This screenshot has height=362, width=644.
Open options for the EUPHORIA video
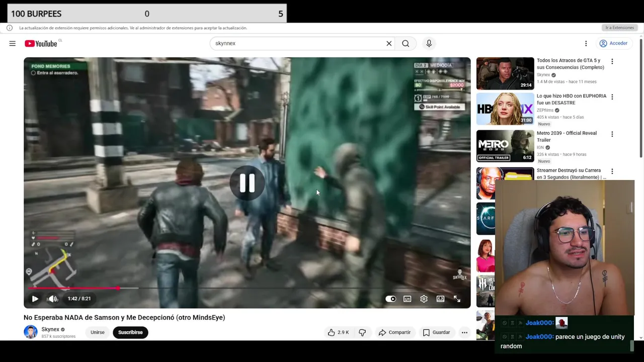(x=612, y=97)
